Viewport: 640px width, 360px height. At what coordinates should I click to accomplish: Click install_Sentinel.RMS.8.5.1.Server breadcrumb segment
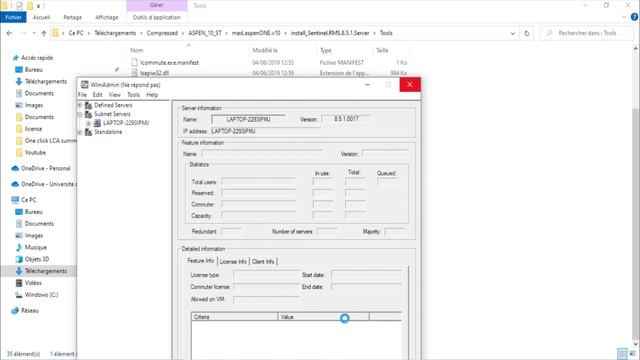tap(330, 33)
